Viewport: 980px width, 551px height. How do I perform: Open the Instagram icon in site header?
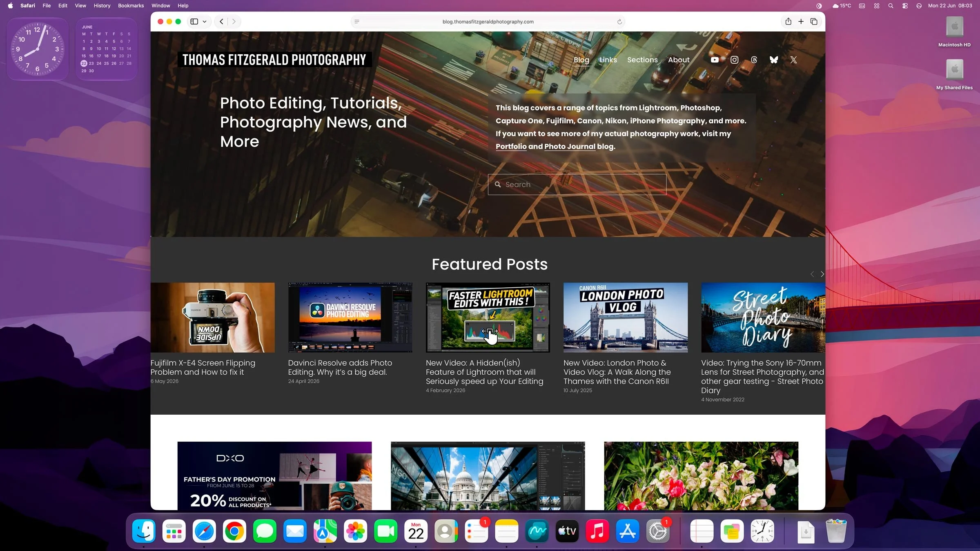click(734, 60)
